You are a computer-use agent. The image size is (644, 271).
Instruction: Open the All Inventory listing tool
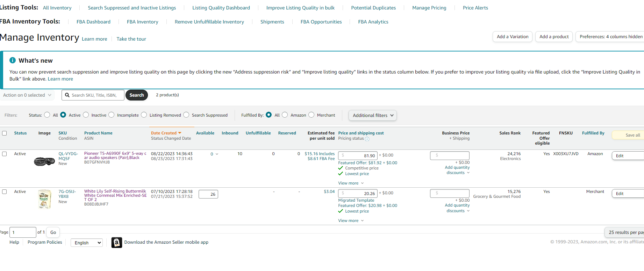tap(57, 8)
